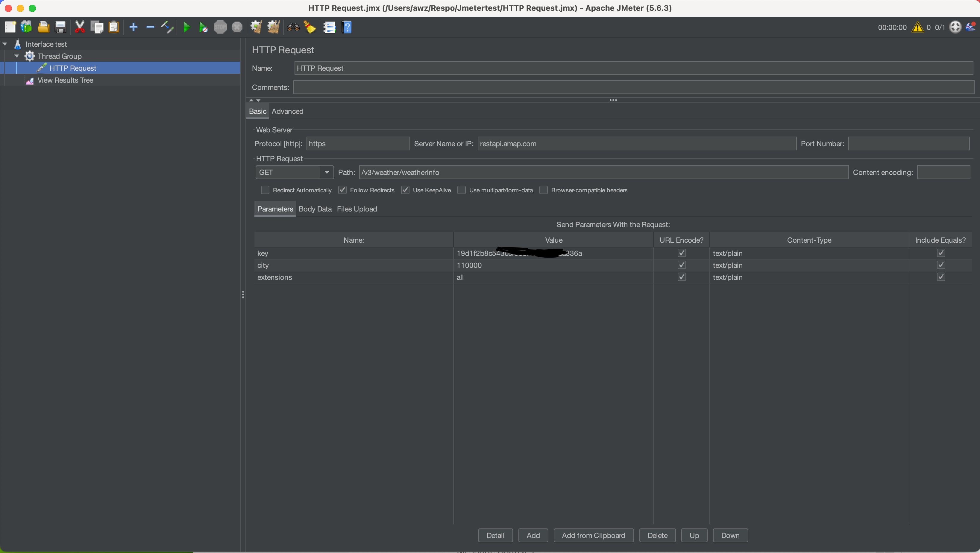
Task: Switch to the Advanced tab
Action: (x=287, y=111)
